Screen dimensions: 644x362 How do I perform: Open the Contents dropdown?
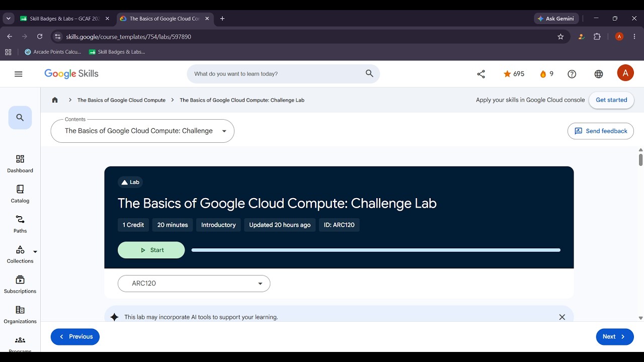142,131
